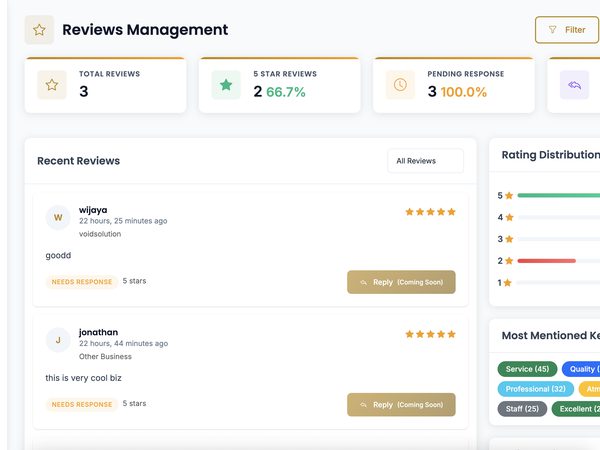Click wijaya's five-star rating stars
The width and height of the screenshot is (600, 450).
pyautogui.click(x=430, y=212)
